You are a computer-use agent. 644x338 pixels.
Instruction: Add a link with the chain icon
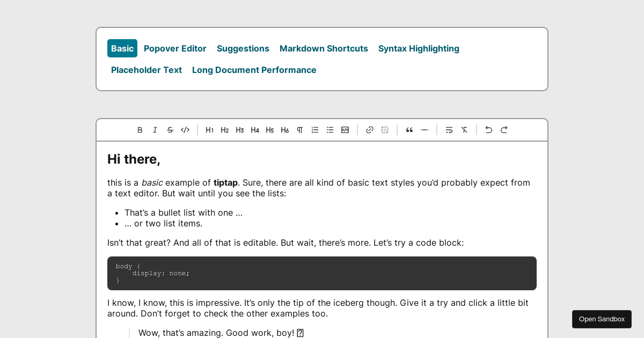370,130
